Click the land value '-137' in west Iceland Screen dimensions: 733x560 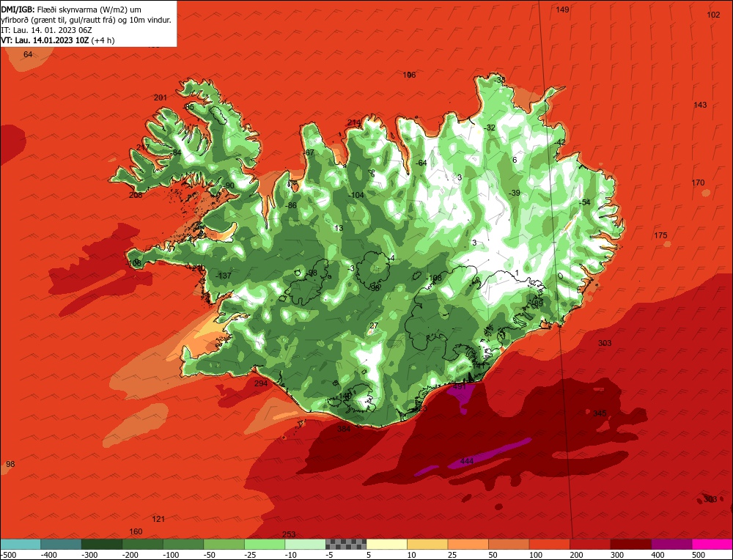click(224, 276)
